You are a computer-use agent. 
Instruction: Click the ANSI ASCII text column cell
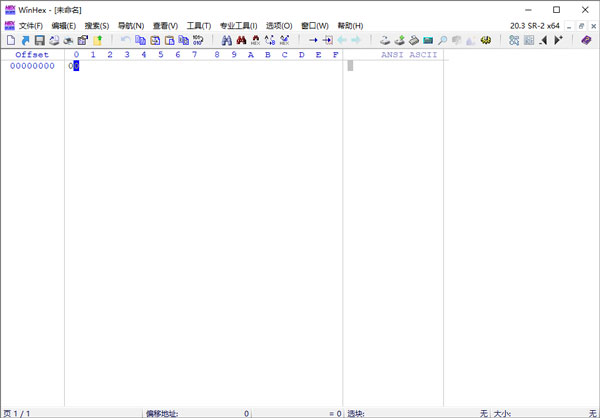[350, 66]
